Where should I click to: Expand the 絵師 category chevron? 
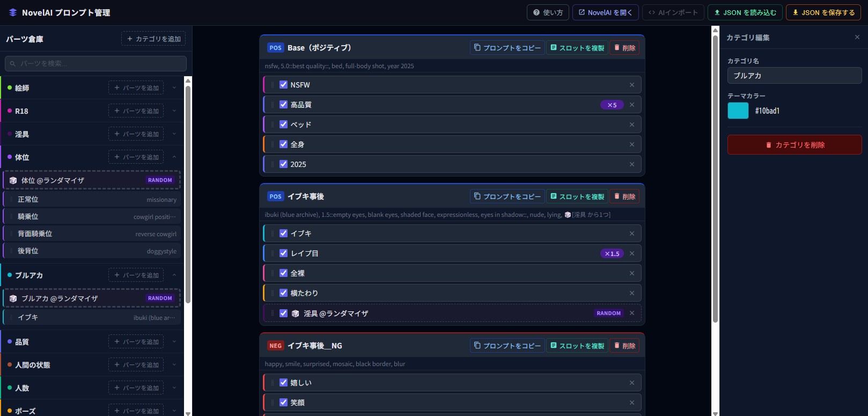pyautogui.click(x=174, y=88)
